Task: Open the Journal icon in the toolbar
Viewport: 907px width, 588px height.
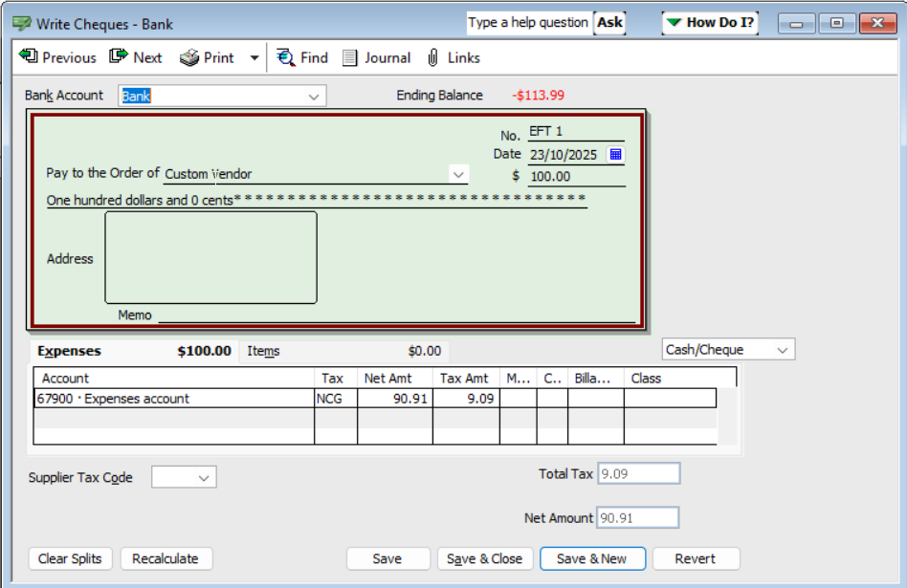Action: [x=349, y=57]
